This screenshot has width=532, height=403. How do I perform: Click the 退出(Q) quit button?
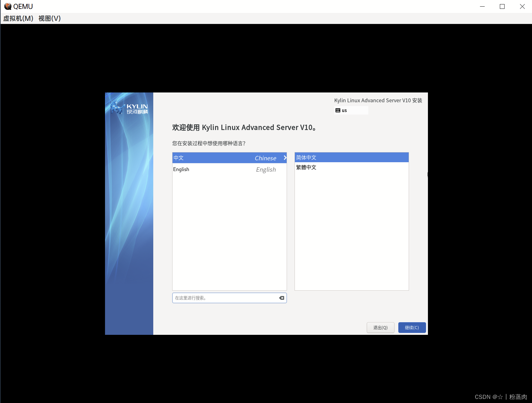tap(380, 328)
